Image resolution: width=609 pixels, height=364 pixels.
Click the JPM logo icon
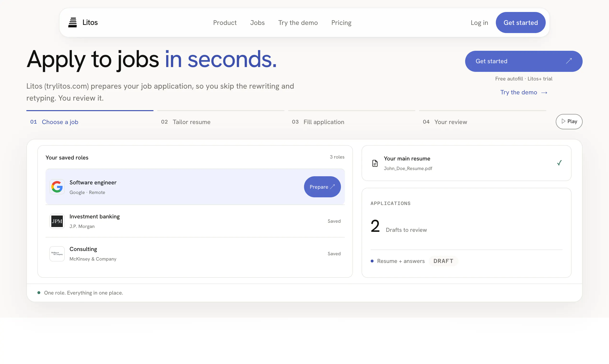click(x=57, y=221)
